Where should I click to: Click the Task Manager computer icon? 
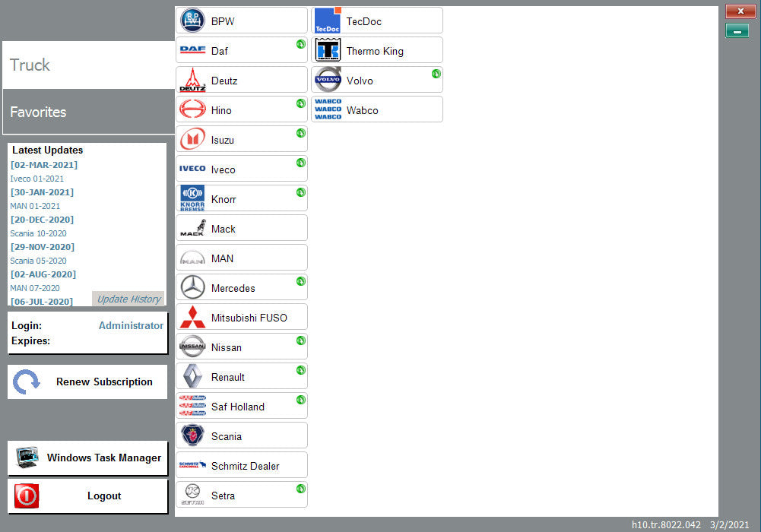click(x=27, y=458)
